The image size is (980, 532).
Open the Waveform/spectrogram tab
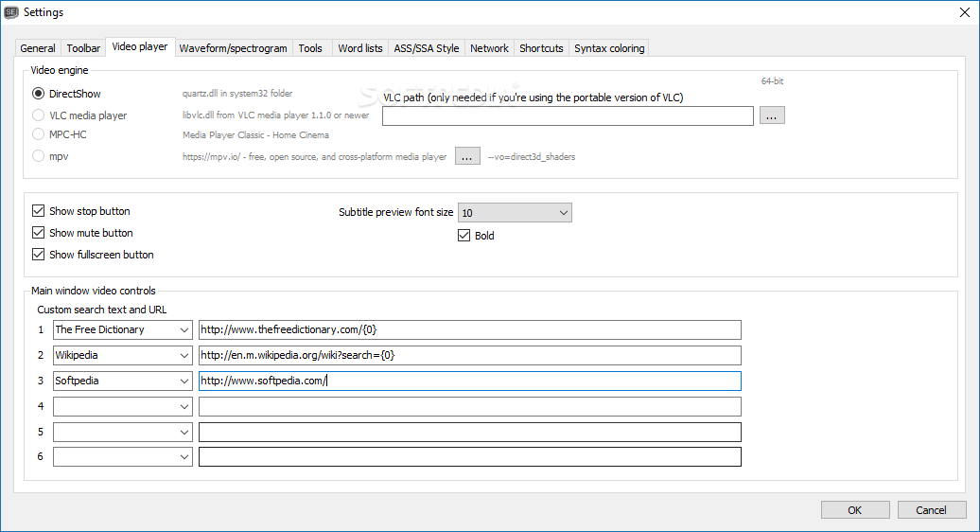[233, 48]
